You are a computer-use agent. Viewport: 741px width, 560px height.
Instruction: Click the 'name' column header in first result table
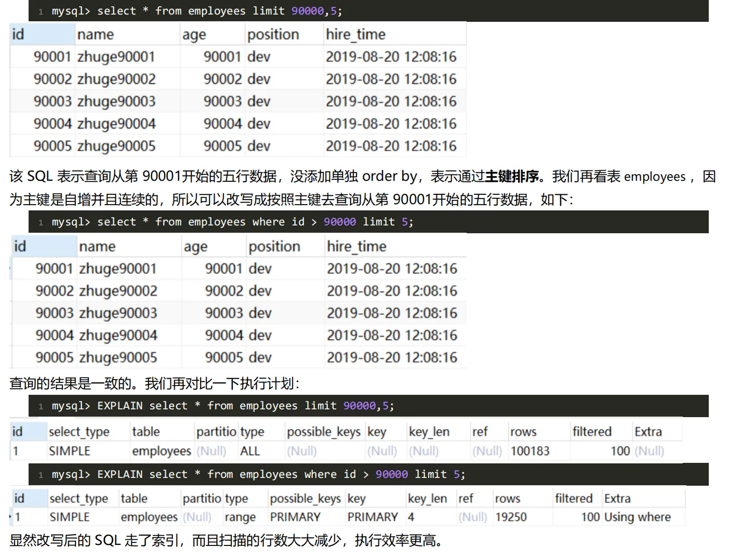(x=127, y=34)
